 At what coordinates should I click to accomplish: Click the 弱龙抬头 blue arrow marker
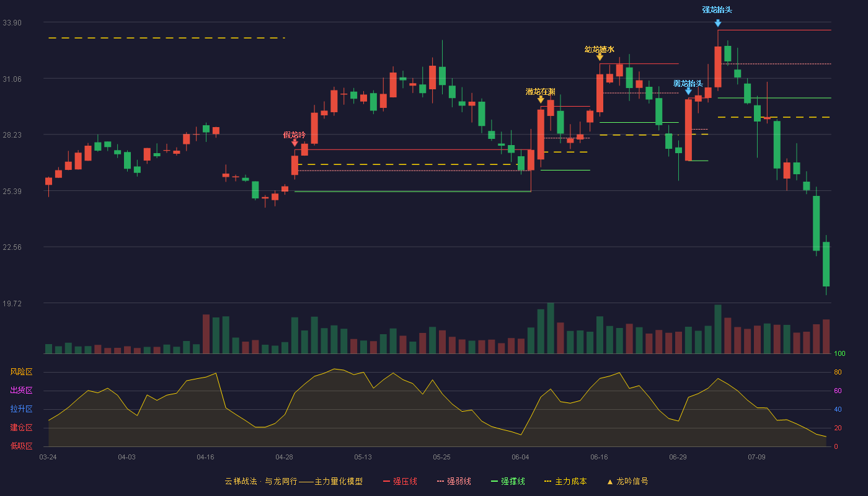688,91
